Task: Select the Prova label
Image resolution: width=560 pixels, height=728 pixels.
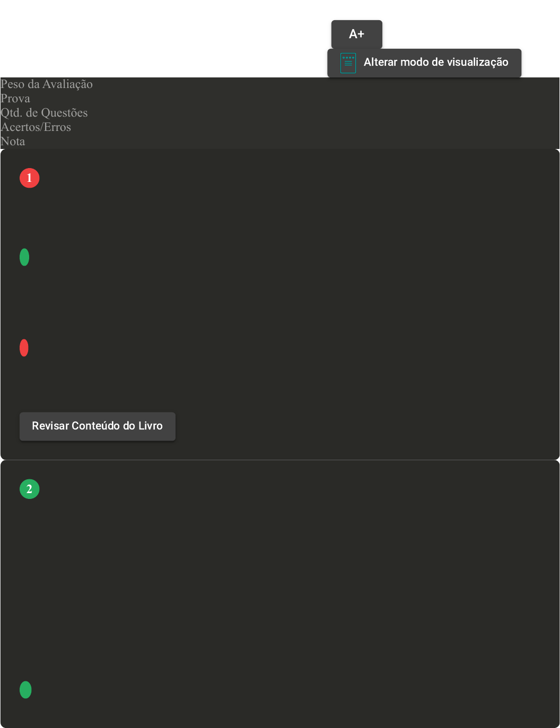Action: pos(15,99)
